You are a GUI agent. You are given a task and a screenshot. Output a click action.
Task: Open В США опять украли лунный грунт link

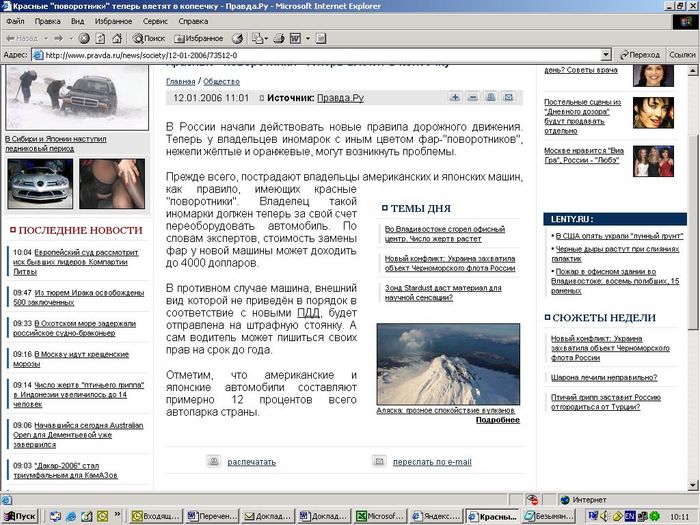pyautogui.click(x=619, y=236)
